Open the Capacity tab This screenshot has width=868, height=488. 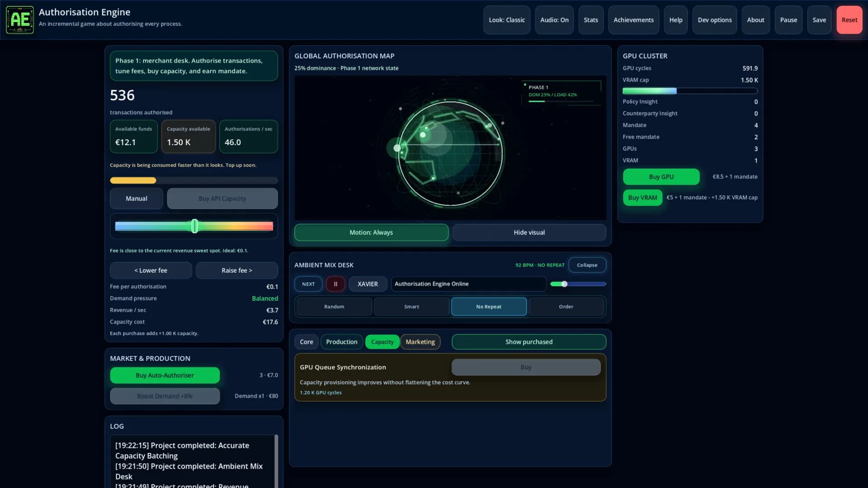click(x=382, y=342)
